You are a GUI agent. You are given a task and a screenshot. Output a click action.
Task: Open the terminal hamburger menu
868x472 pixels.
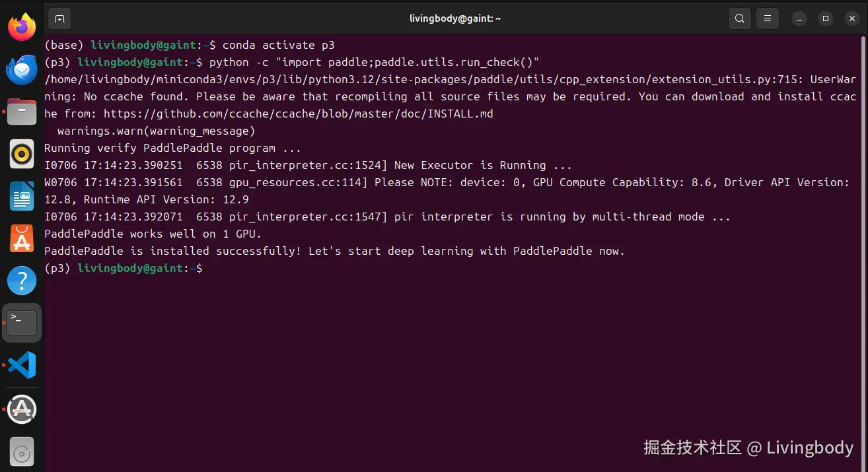pos(767,18)
